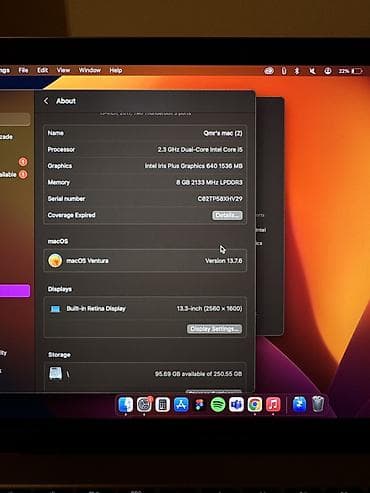Click the 13.3-inch (2560 × 1600) resolution text
370x493 pixels.
[x=209, y=308]
